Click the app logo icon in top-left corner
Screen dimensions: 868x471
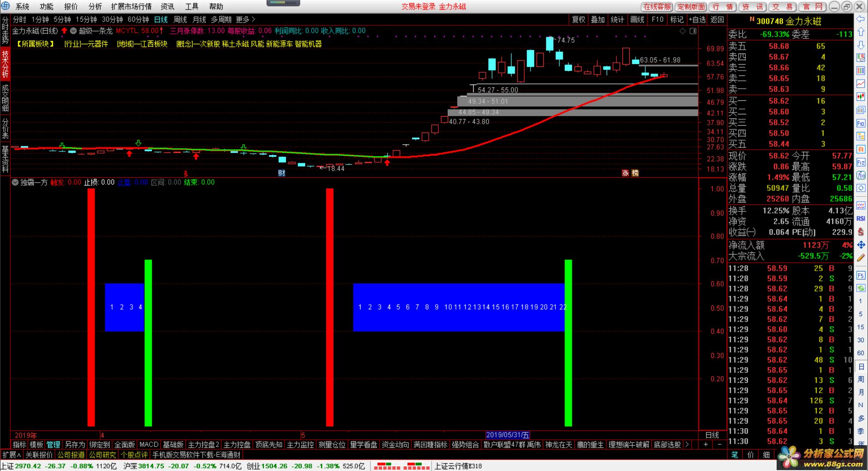coord(5,6)
